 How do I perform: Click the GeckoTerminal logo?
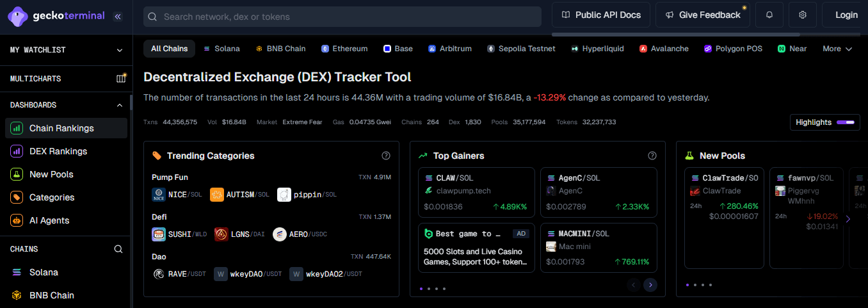pyautogui.click(x=56, y=16)
